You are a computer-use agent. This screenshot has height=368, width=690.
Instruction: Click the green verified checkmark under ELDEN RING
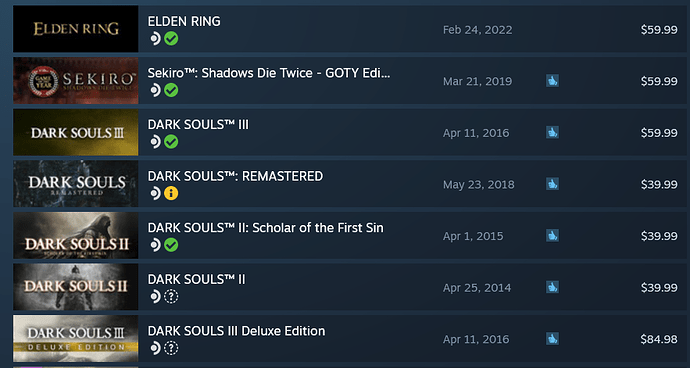point(171,39)
